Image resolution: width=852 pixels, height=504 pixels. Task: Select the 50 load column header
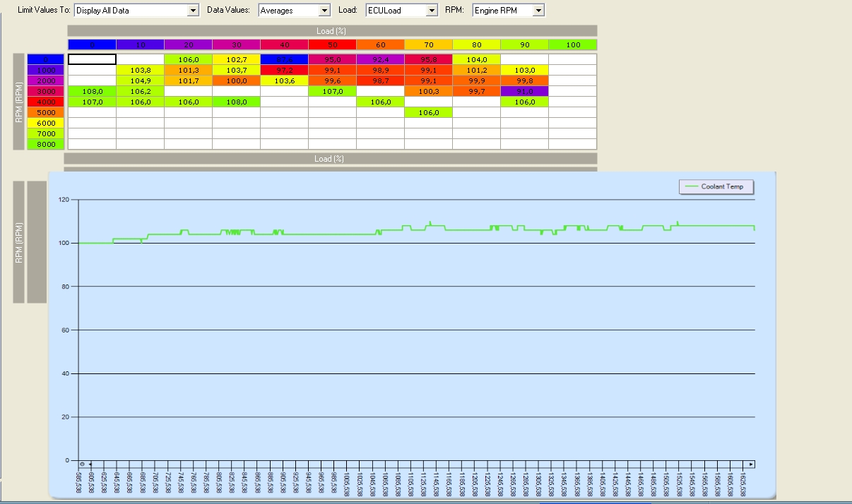pyautogui.click(x=332, y=45)
